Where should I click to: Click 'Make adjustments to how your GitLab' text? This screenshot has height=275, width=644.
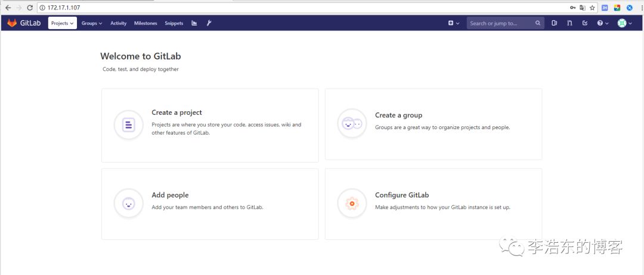pyautogui.click(x=442, y=207)
